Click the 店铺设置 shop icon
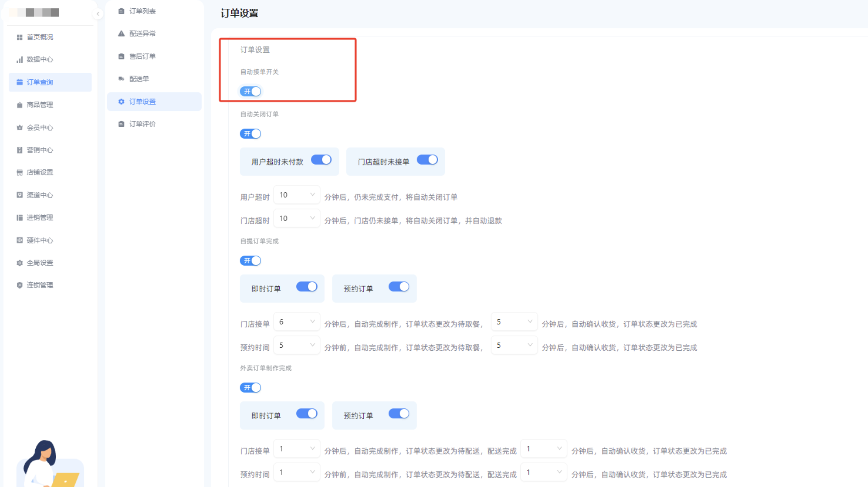 tap(20, 172)
